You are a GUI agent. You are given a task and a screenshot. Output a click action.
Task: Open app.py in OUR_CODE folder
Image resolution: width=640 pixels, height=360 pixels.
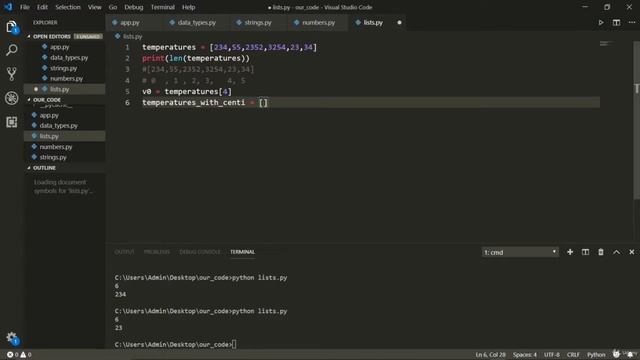[65, 115]
